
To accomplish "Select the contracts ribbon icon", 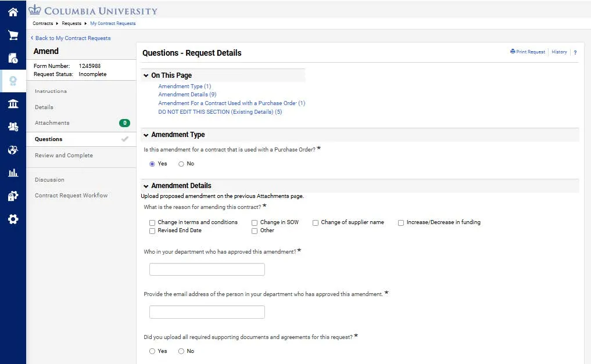I will (13, 81).
